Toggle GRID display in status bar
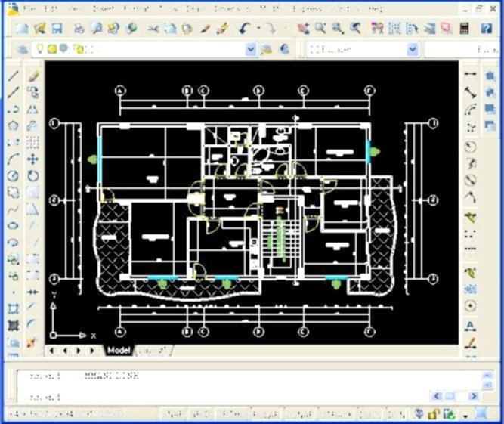 click(201, 414)
